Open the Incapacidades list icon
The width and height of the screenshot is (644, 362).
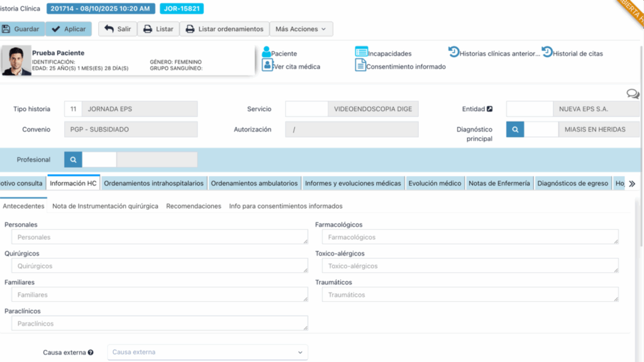pos(361,52)
